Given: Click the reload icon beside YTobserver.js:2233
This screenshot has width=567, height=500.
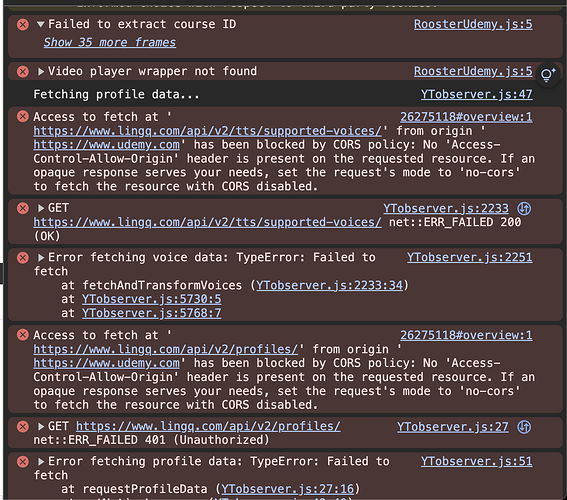Looking at the screenshot, I should tap(524, 208).
